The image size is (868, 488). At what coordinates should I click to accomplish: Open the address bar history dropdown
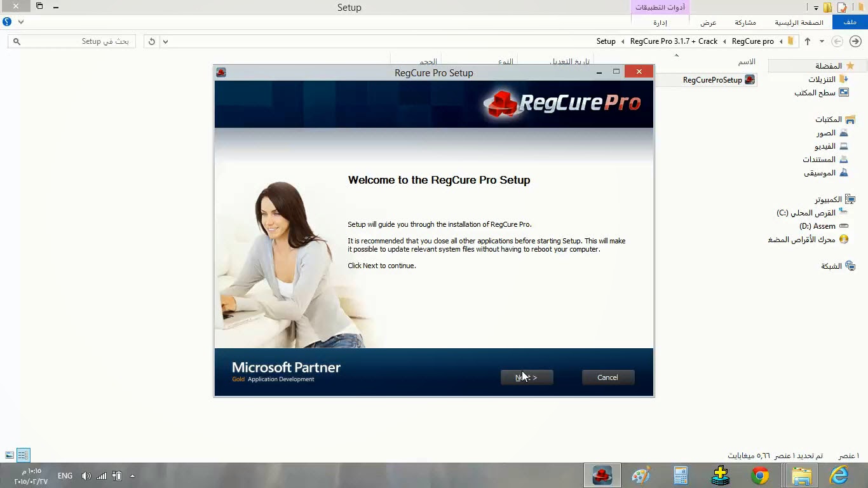(165, 41)
